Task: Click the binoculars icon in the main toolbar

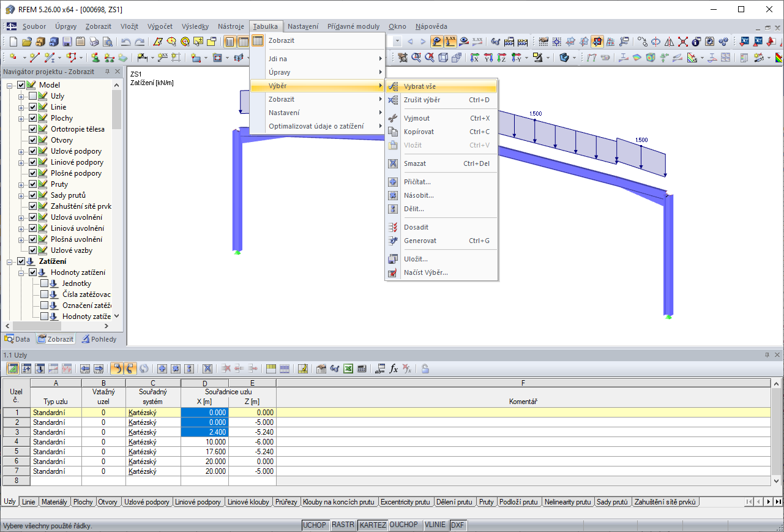Action: click(x=496, y=42)
